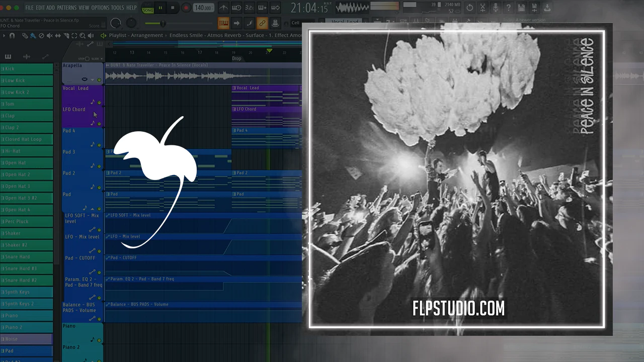Toggle typing keyboard to piano icon
Screen dimensions: 644x362
pos(224,23)
